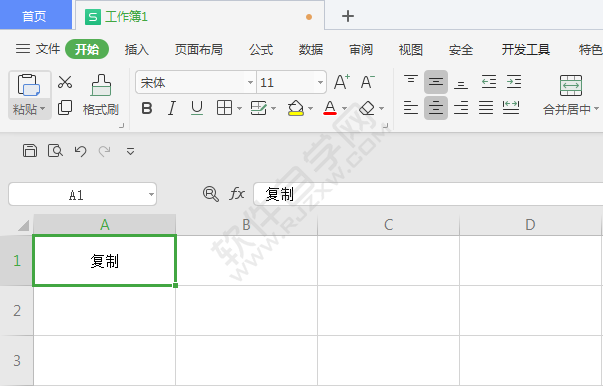Image resolution: width=603 pixels, height=386 pixels.
Task: Undo the last action
Action: point(80,151)
